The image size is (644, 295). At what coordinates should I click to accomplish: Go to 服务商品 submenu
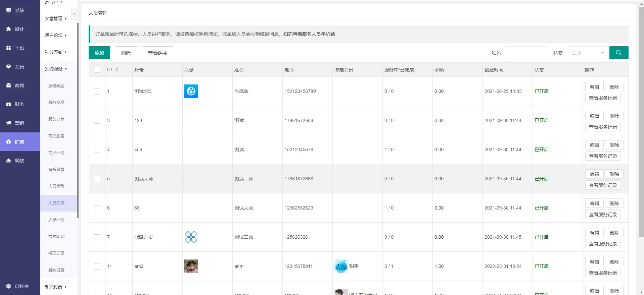(x=56, y=102)
